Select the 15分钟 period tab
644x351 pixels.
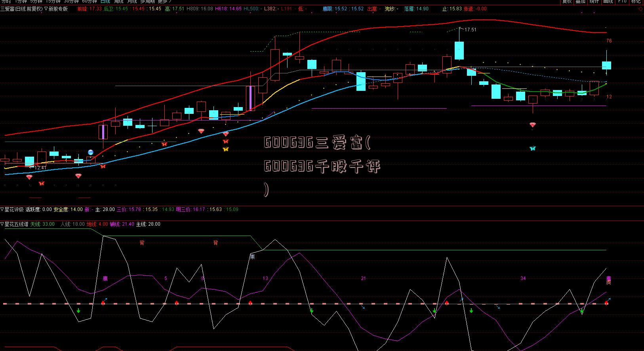(53, 2)
